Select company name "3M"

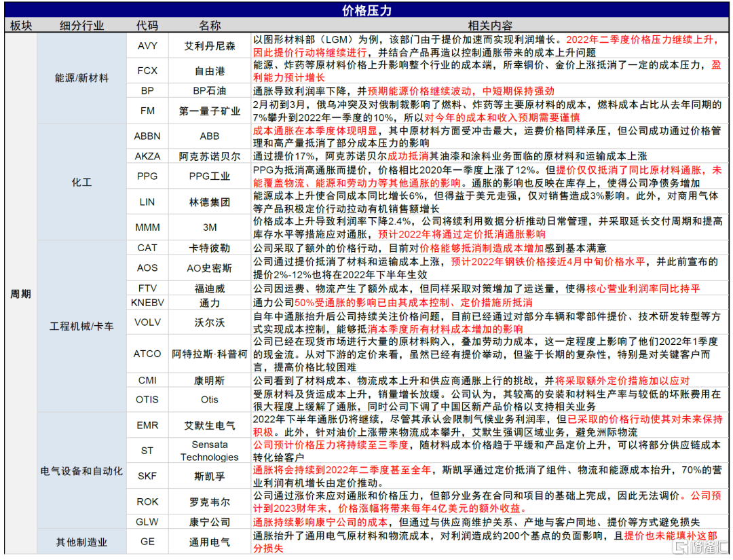pos(210,227)
